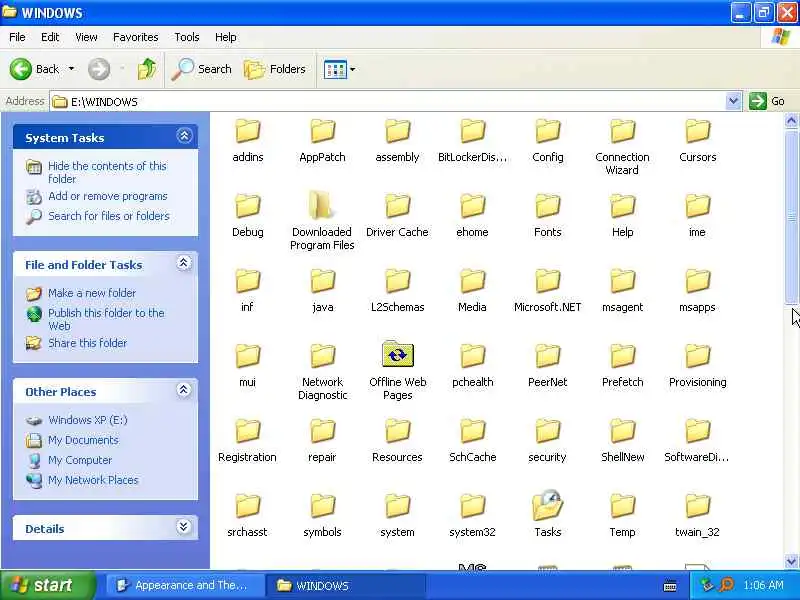This screenshot has height=600, width=800.
Task: Open My Network Places link
Action: click(x=93, y=480)
